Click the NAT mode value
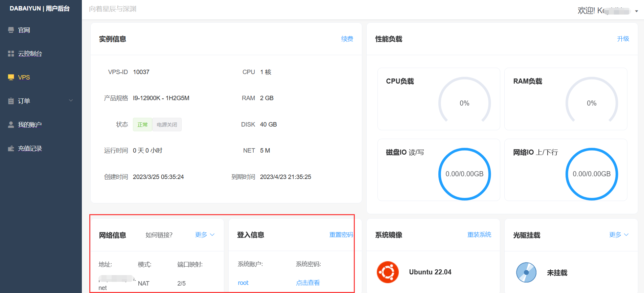 [x=143, y=284]
